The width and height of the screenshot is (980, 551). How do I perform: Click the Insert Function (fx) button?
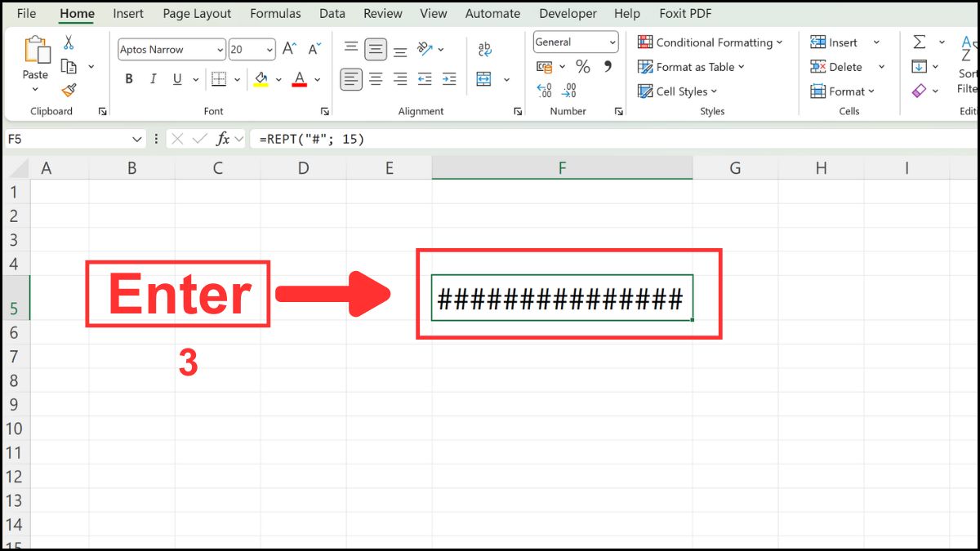[x=223, y=139]
